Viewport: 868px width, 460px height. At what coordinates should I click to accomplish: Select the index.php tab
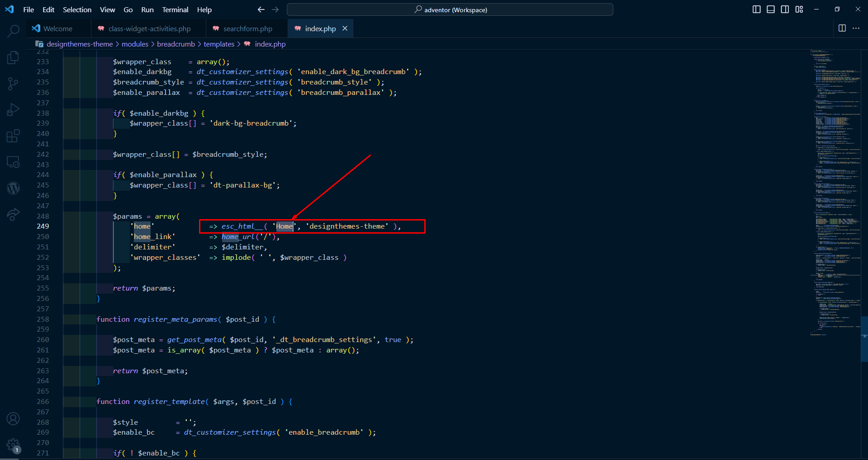click(320, 28)
